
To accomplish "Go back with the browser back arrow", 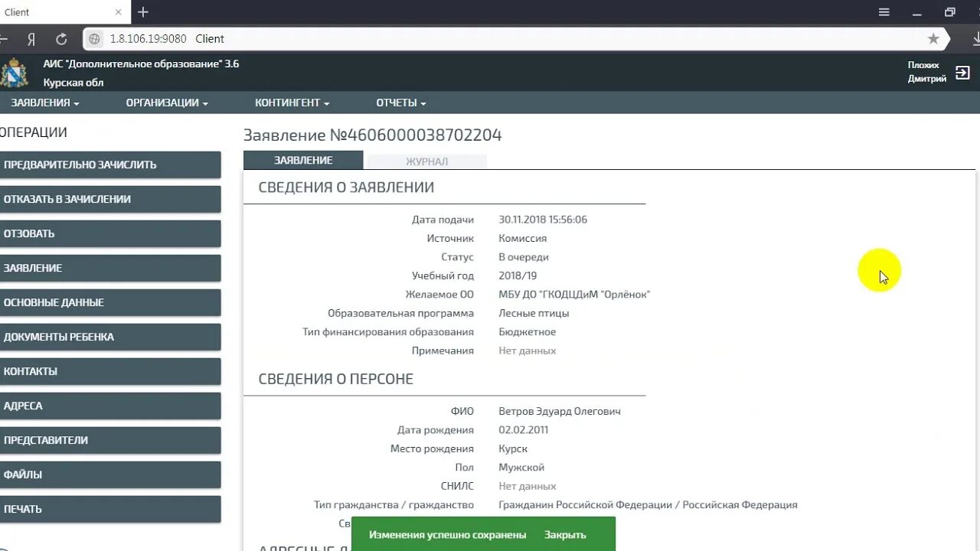I will pyautogui.click(x=5, y=38).
